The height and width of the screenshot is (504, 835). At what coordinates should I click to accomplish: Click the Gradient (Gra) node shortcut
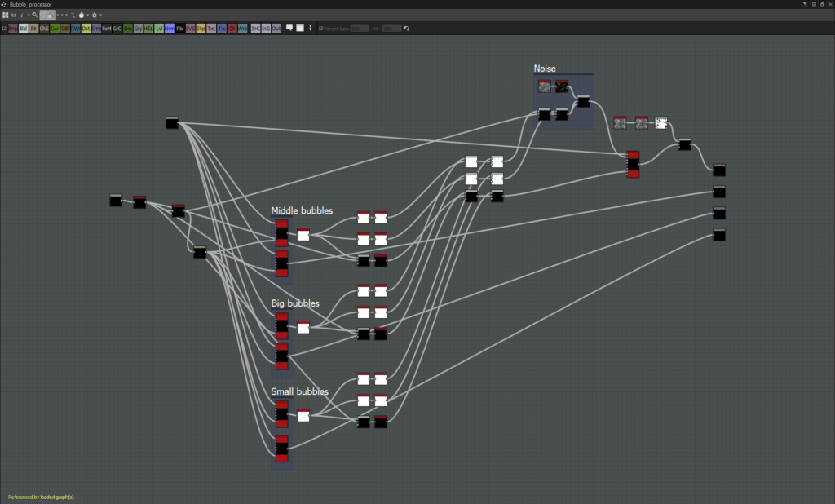128,29
